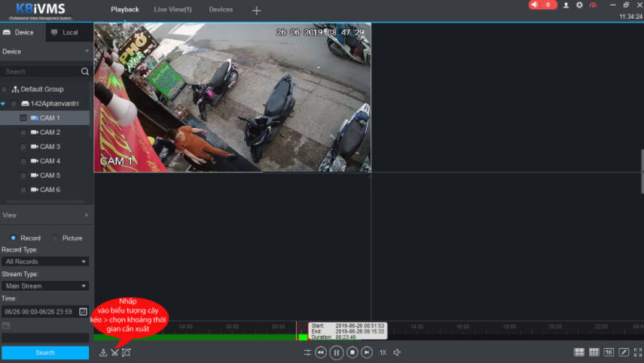
Task: Switch to the Live View(1) tab
Action: pos(172,10)
